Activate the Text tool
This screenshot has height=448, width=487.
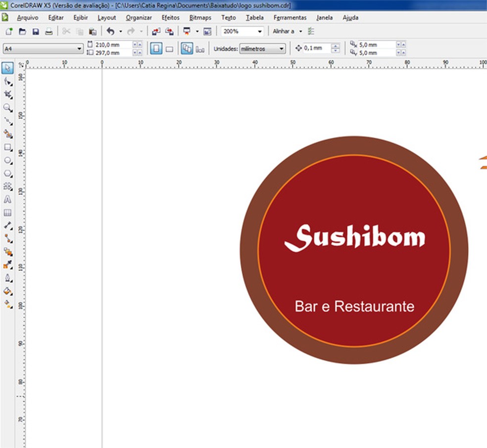coord(7,200)
